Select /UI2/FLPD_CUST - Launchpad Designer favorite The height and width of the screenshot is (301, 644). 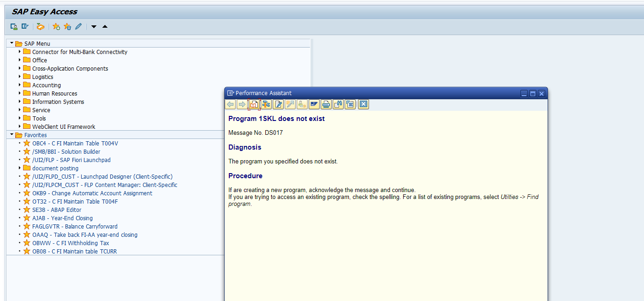tap(102, 177)
